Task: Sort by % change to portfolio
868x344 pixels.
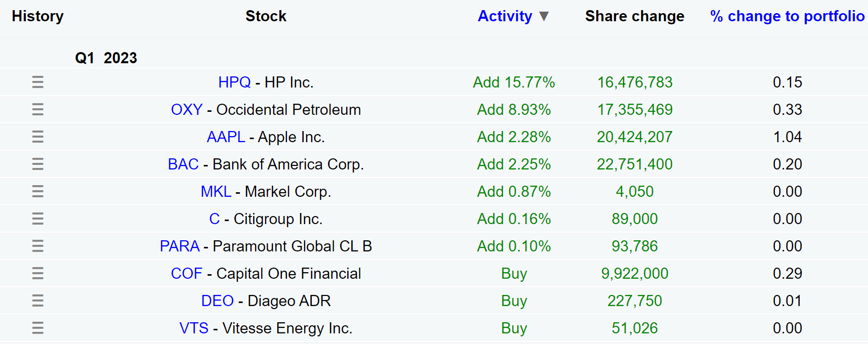Action: [x=788, y=16]
